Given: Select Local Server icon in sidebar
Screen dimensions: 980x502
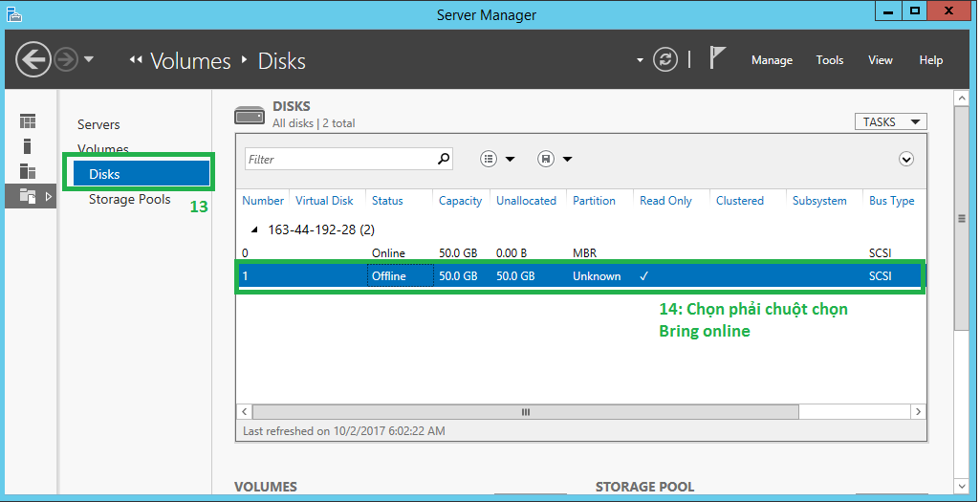Looking at the screenshot, I should click(28, 146).
